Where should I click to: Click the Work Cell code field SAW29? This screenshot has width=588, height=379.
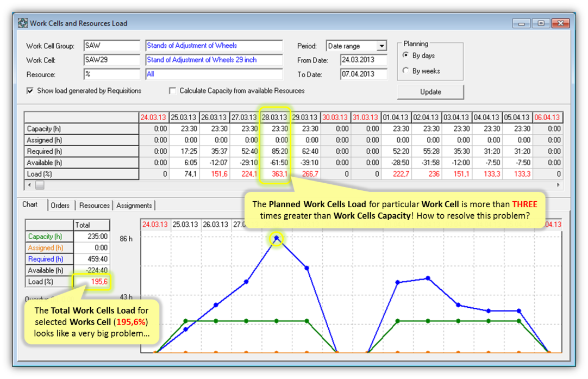click(112, 60)
